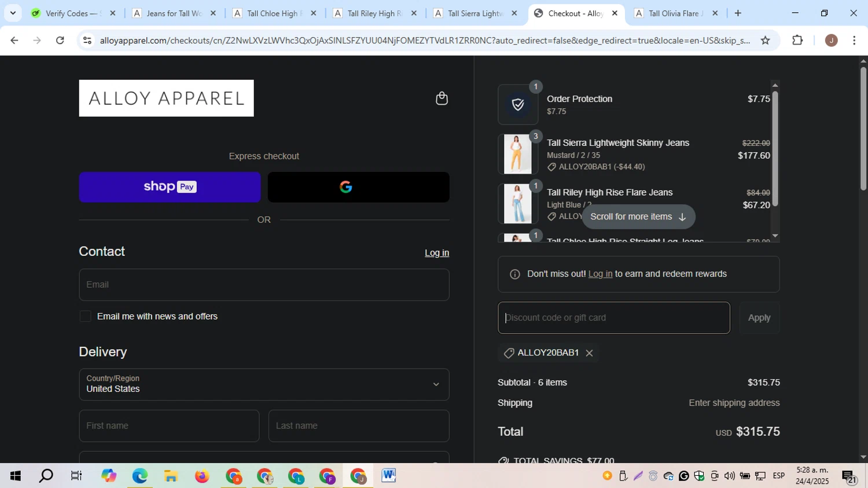The image size is (868, 488).
Task: Click the Last name field
Action: [x=359, y=426]
